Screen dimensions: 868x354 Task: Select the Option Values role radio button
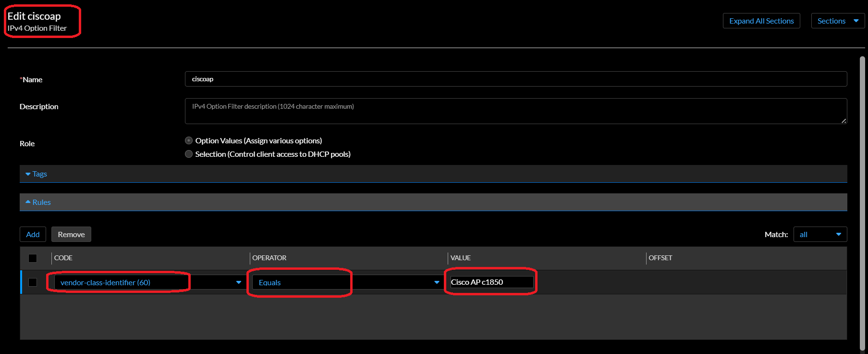click(x=189, y=140)
